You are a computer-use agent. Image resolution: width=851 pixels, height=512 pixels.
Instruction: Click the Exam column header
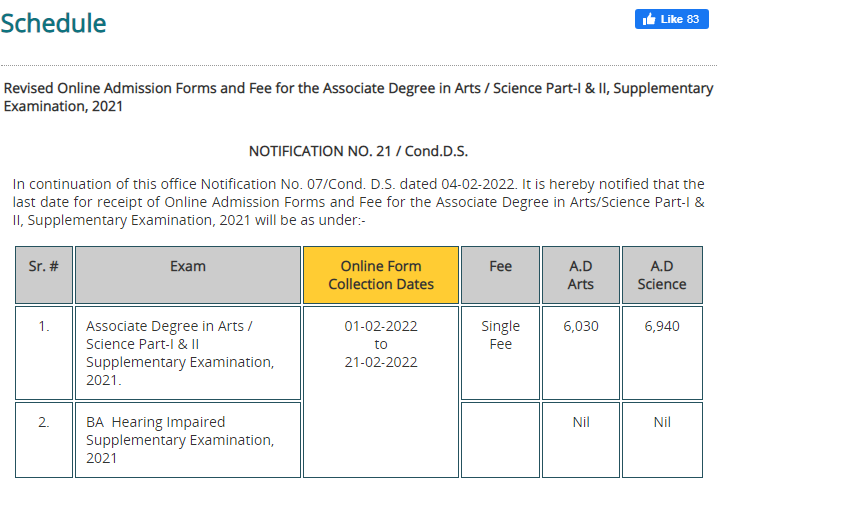click(188, 275)
